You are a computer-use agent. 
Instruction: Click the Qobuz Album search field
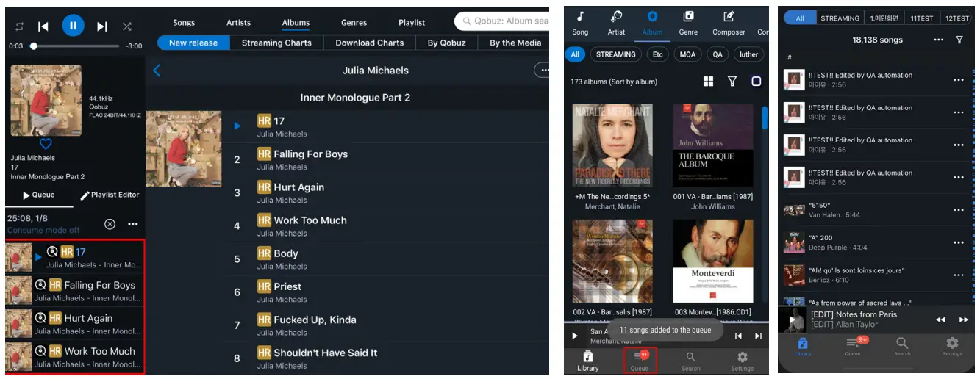click(x=501, y=21)
